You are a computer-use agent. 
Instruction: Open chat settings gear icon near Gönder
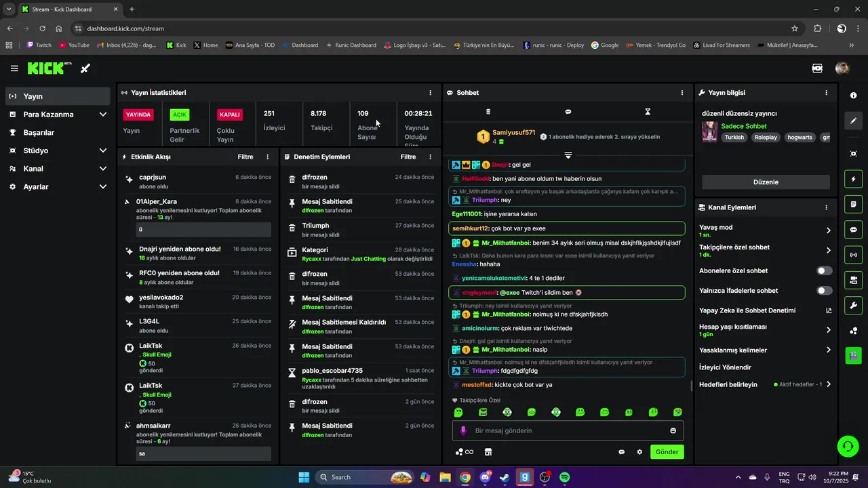(x=639, y=452)
